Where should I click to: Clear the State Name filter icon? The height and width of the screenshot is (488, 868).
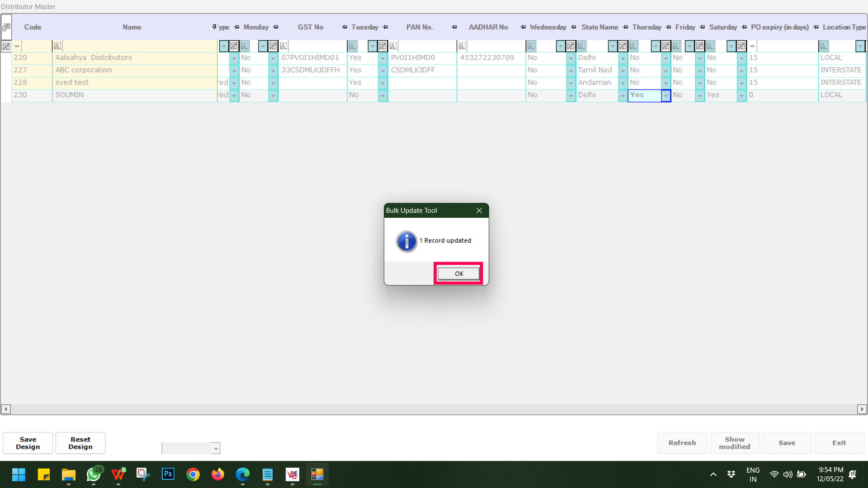[623, 46]
